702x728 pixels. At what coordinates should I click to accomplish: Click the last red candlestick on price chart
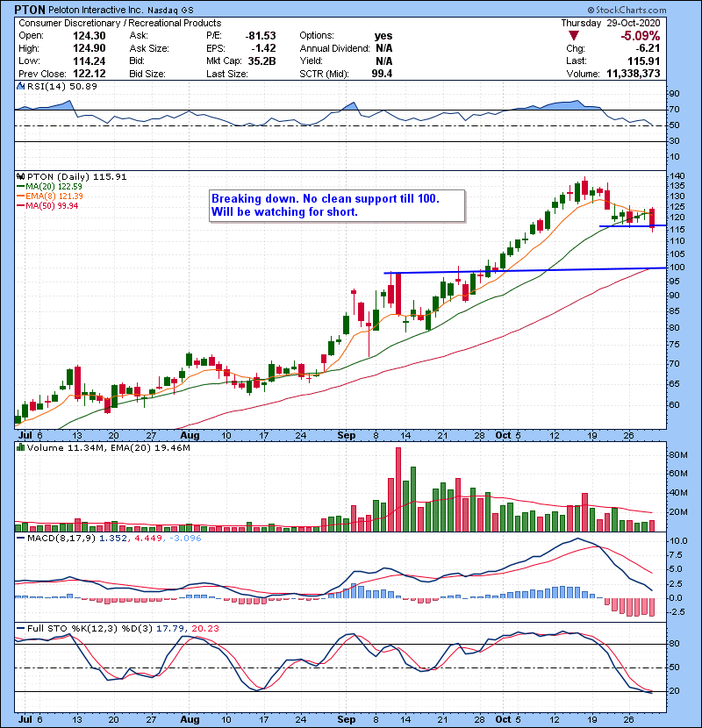[652, 218]
